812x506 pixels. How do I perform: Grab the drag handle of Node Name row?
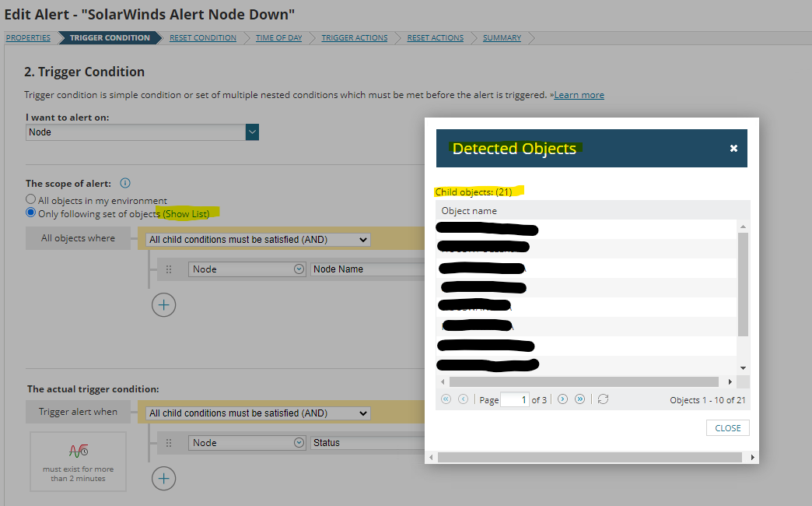pyautogui.click(x=168, y=269)
